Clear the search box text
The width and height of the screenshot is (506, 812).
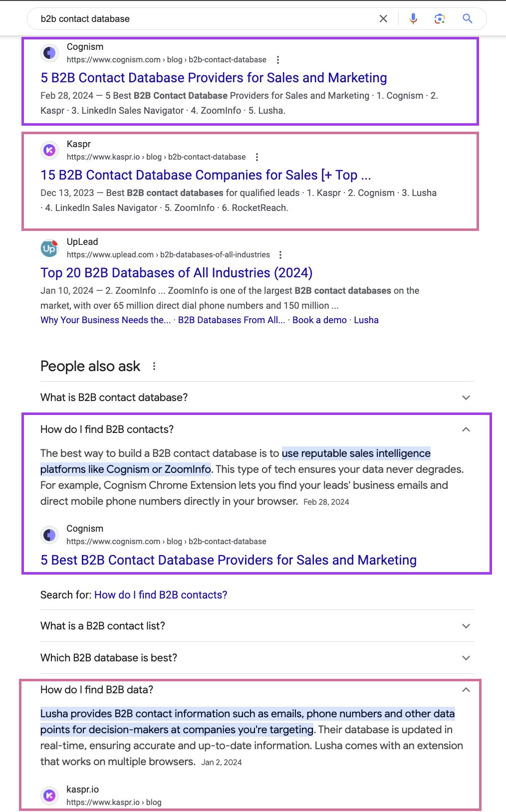coord(383,19)
